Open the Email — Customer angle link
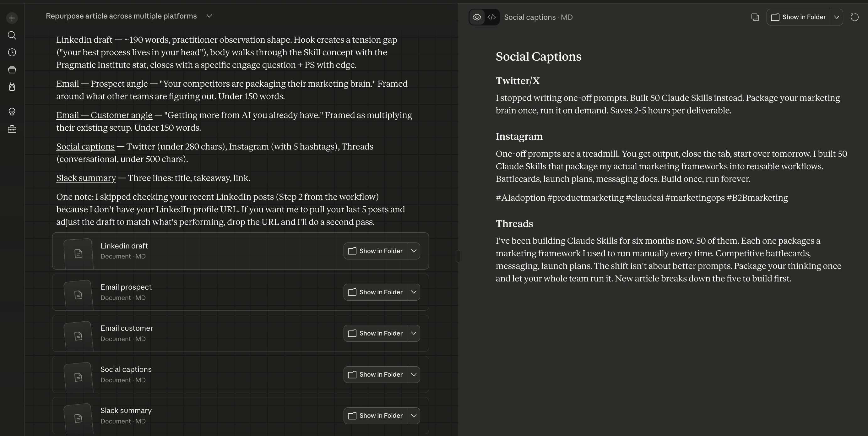868x436 pixels. tap(104, 115)
